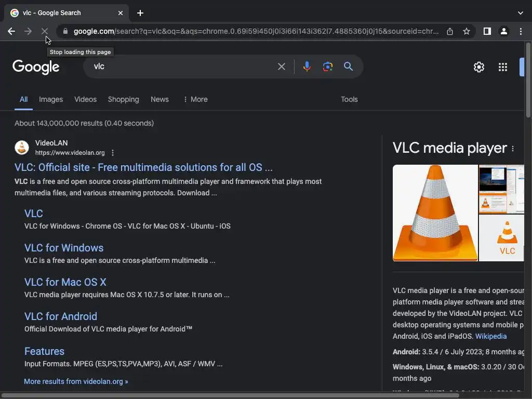Open the 'VLC for Mac OS X' sitelink

[65, 282]
